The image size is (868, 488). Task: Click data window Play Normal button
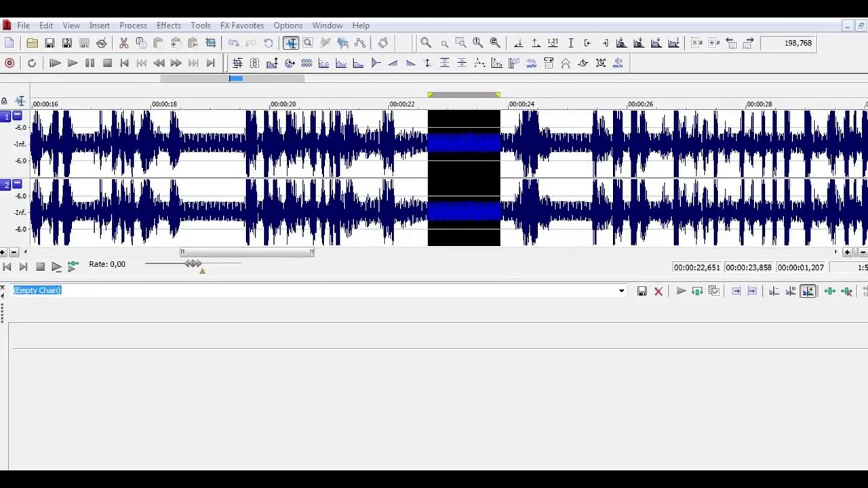56,267
